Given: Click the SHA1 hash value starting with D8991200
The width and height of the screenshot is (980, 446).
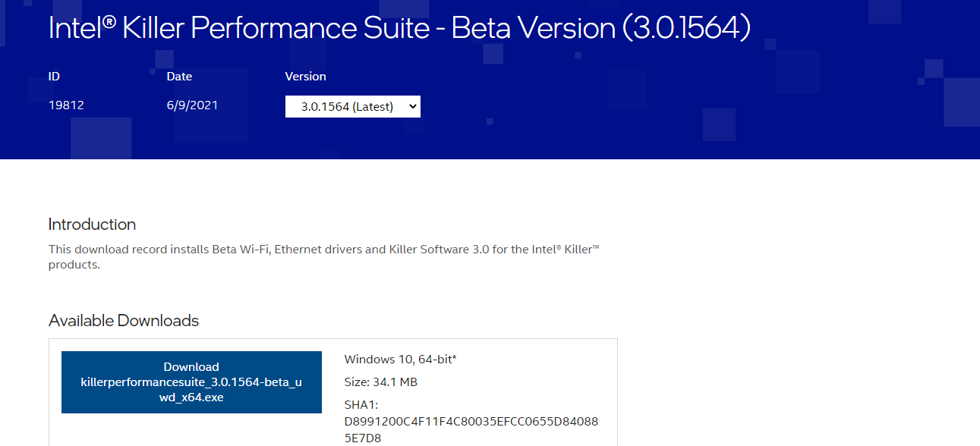Looking at the screenshot, I should 471,422.
